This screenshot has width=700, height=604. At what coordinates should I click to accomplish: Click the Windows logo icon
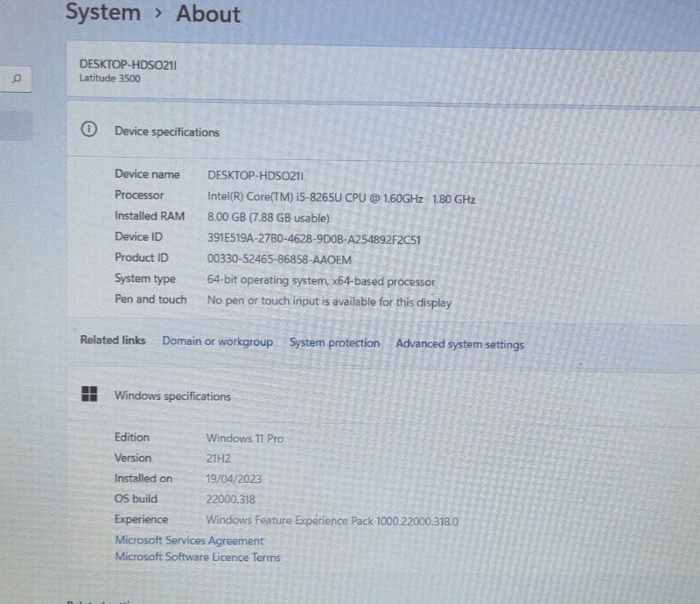(x=89, y=394)
